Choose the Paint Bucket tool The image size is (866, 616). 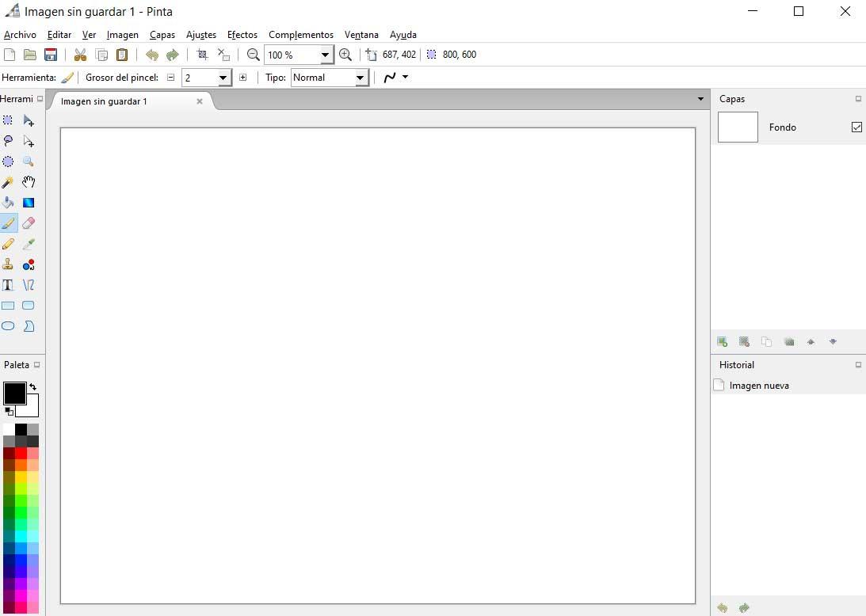[x=8, y=203]
